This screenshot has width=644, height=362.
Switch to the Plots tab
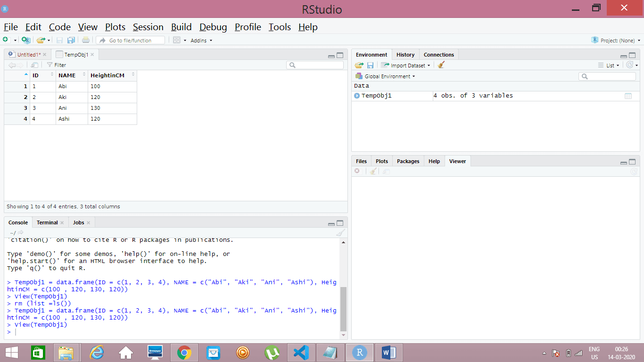point(382,161)
